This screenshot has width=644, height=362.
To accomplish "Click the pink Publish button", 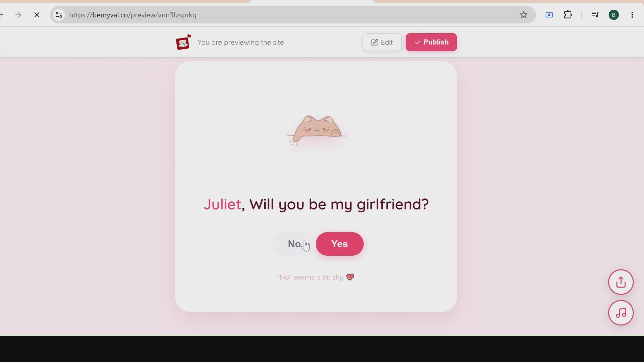I will (x=431, y=42).
